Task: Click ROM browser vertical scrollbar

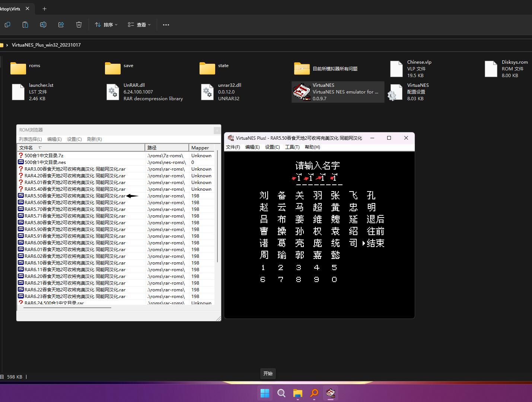Action: coord(217,207)
